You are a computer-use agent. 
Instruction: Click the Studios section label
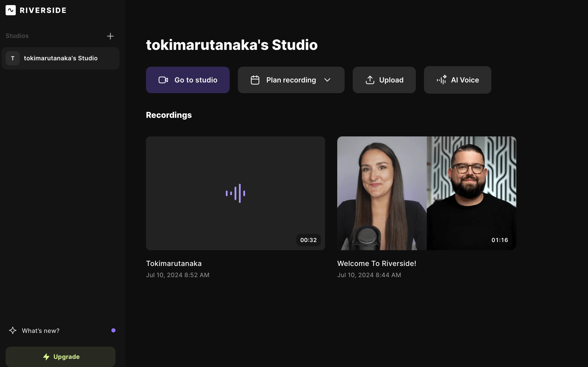point(17,36)
